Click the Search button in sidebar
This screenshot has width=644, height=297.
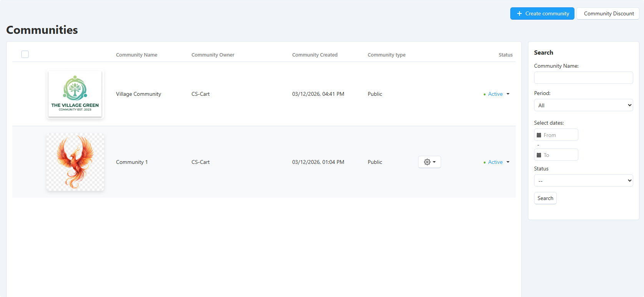coord(545,198)
